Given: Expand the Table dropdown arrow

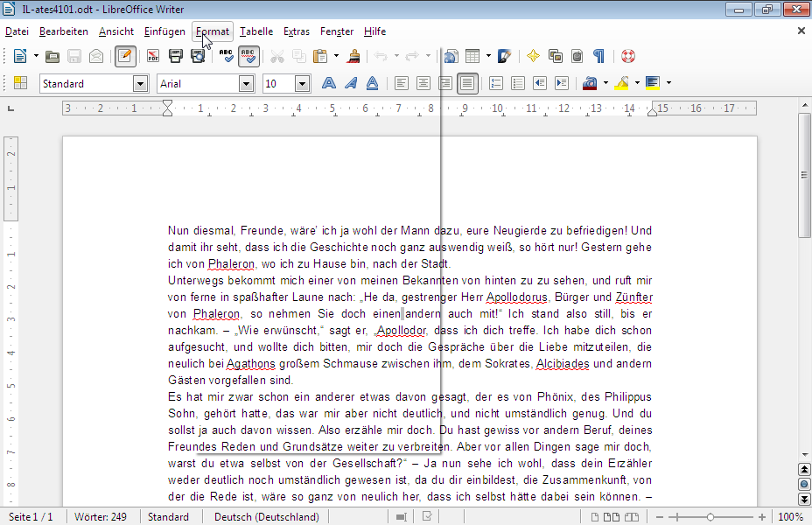Looking at the screenshot, I should tap(488, 56).
